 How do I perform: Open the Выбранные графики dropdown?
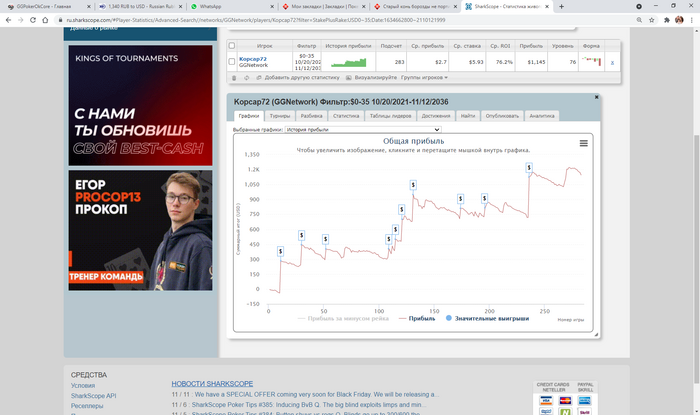pos(363,129)
